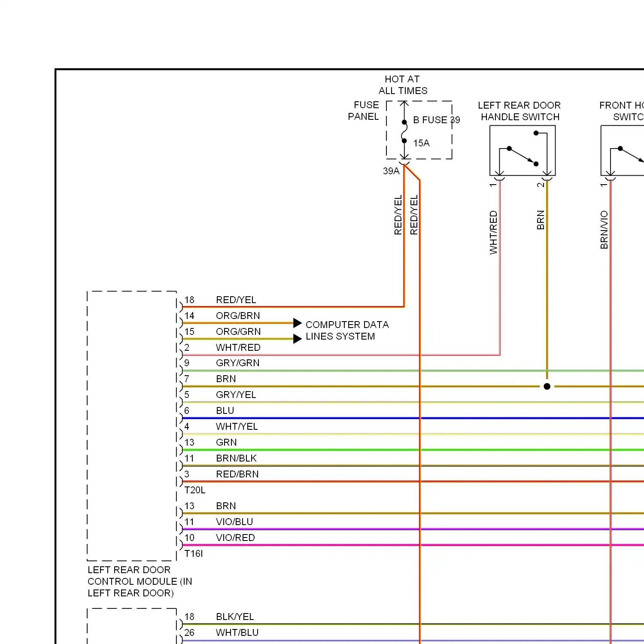The width and height of the screenshot is (644, 644).
Task: Select the pin 7 'BRN' label
Action: pyautogui.click(x=226, y=379)
